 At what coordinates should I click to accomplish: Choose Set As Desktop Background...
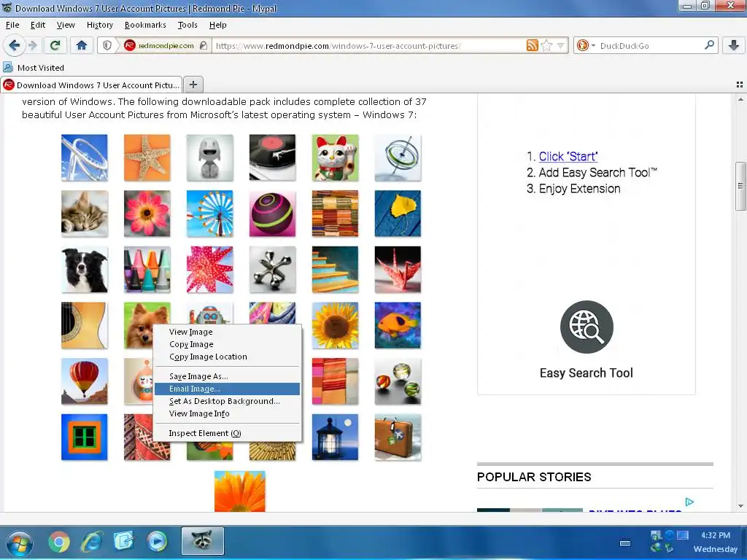(x=228, y=401)
